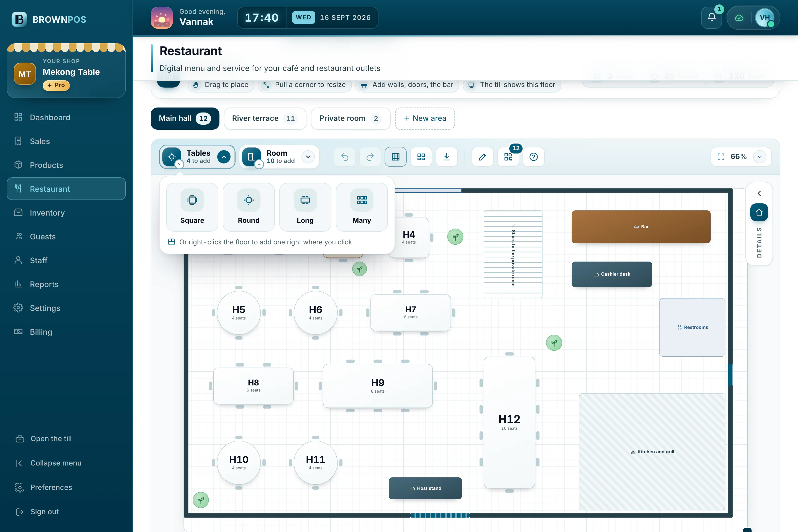Click the Mekong Table shop card

pos(66,71)
